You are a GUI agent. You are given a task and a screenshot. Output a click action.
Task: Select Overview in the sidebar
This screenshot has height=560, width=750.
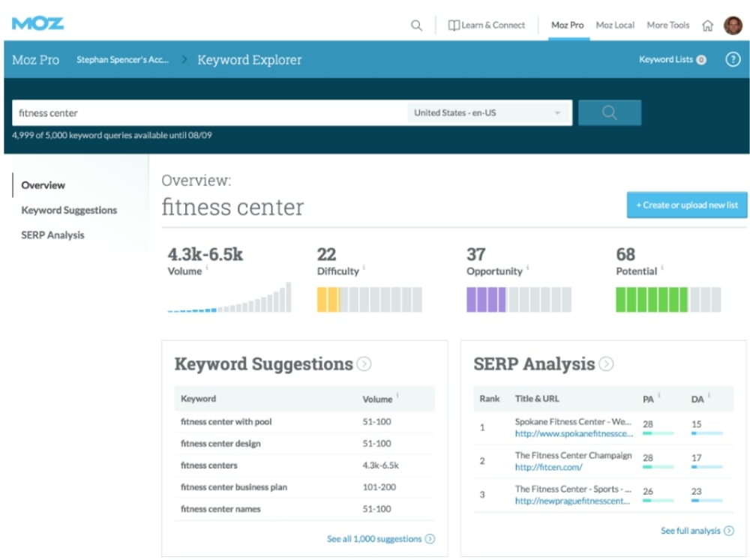pyautogui.click(x=43, y=185)
